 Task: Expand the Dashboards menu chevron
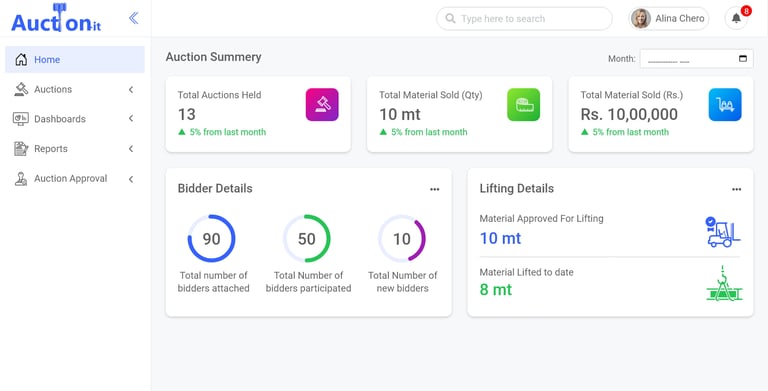click(x=131, y=119)
